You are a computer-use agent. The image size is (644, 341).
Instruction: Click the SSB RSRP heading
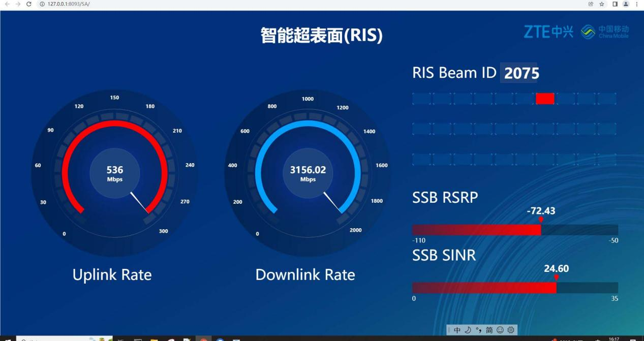tap(445, 197)
